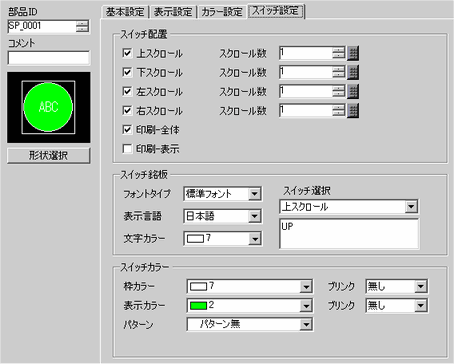Viewport: 454px width, 364px height.
Task: Open the green 表示カラー color selector
Action: click(249, 305)
